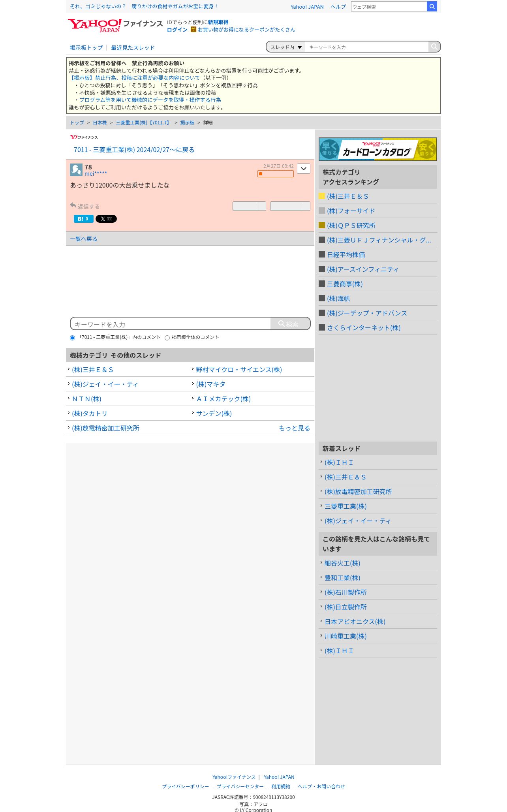
Task: Open (株)日立製作所 stock link
Action: click(346, 607)
